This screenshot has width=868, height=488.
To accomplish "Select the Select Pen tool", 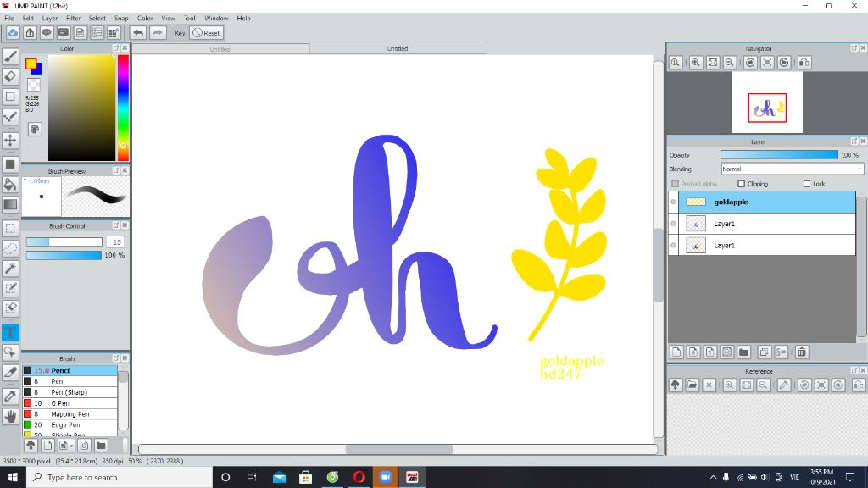I will 10,288.
